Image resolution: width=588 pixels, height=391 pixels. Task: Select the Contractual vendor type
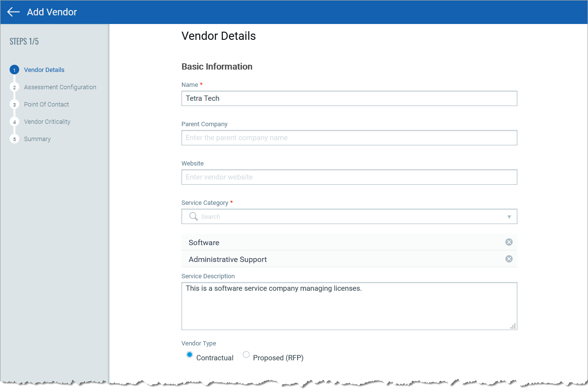(190, 354)
